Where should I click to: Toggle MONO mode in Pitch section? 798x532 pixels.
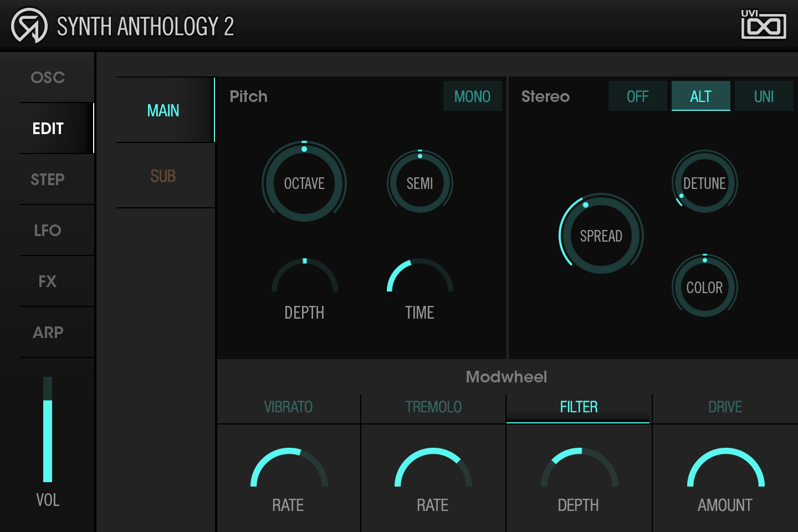coord(472,96)
